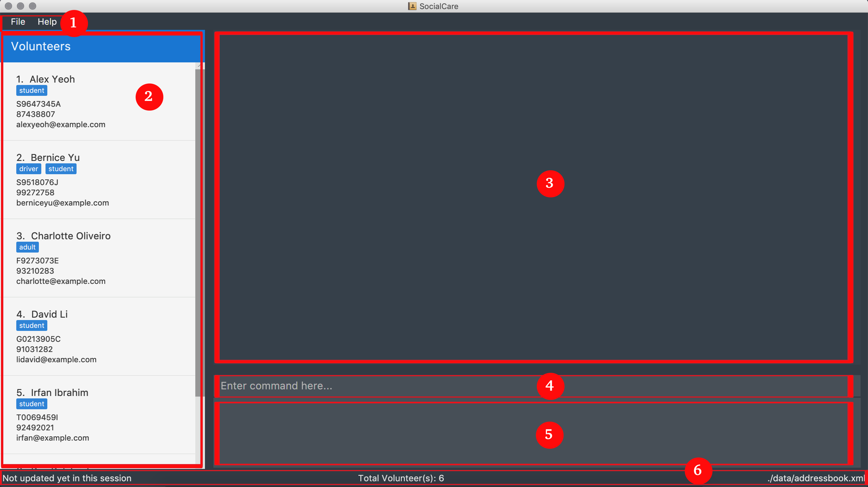Click the student tag under David Li
The image size is (868, 487).
click(x=32, y=325)
